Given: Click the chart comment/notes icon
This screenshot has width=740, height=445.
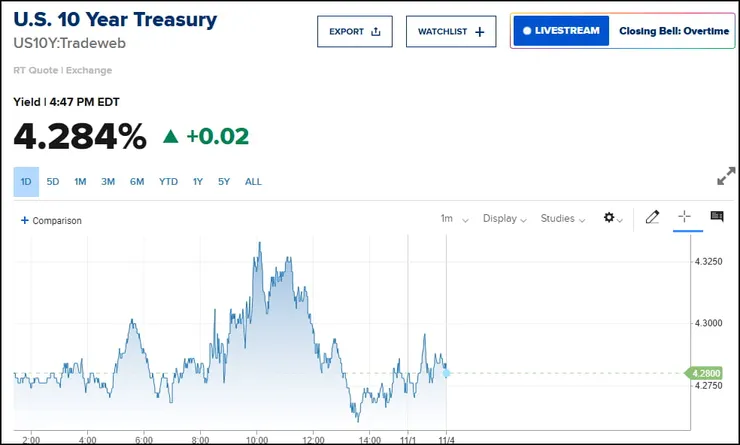Looking at the screenshot, I should click(717, 217).
